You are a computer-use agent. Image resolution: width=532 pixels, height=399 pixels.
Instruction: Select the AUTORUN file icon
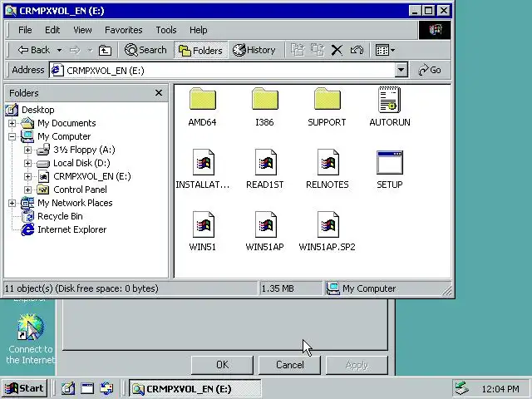pyautogui.click(x=390, y=100)
